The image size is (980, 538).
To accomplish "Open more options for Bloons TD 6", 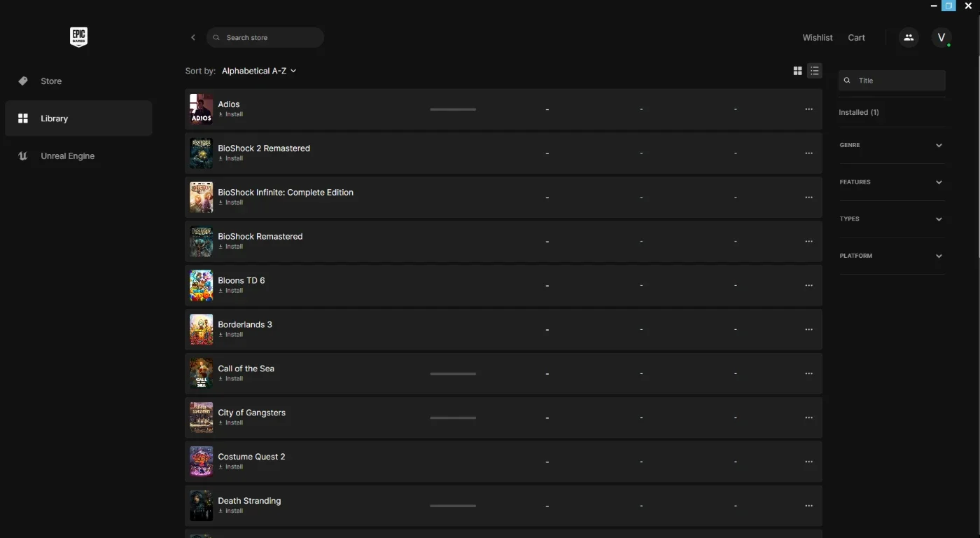I will 808,286.
